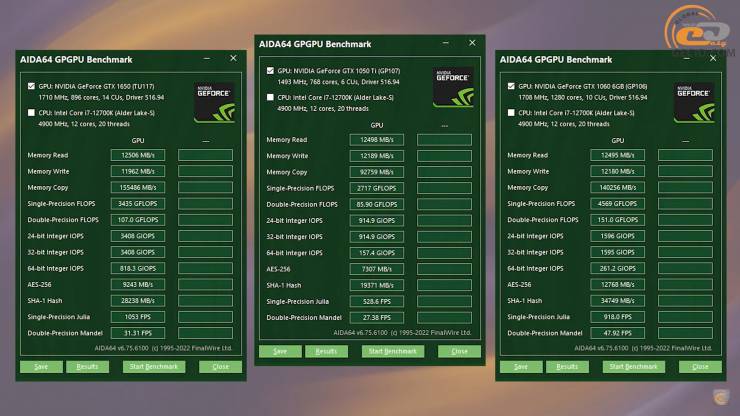This screenshot has height=416, width=740.
Task: Click GeForce logo in GTX 1650 window
Action: 215,102
